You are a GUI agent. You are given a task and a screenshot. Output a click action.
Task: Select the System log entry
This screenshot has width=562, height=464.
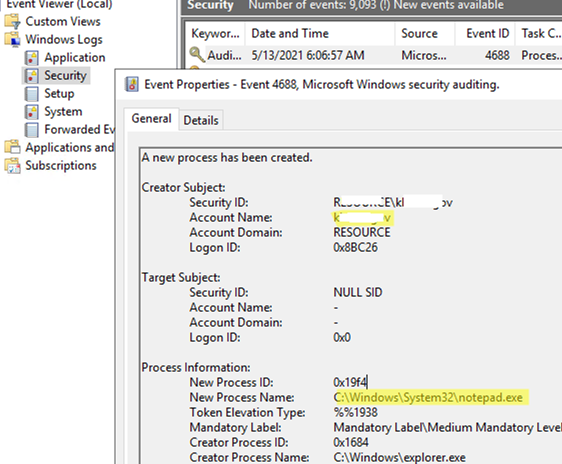pos(63,112)
